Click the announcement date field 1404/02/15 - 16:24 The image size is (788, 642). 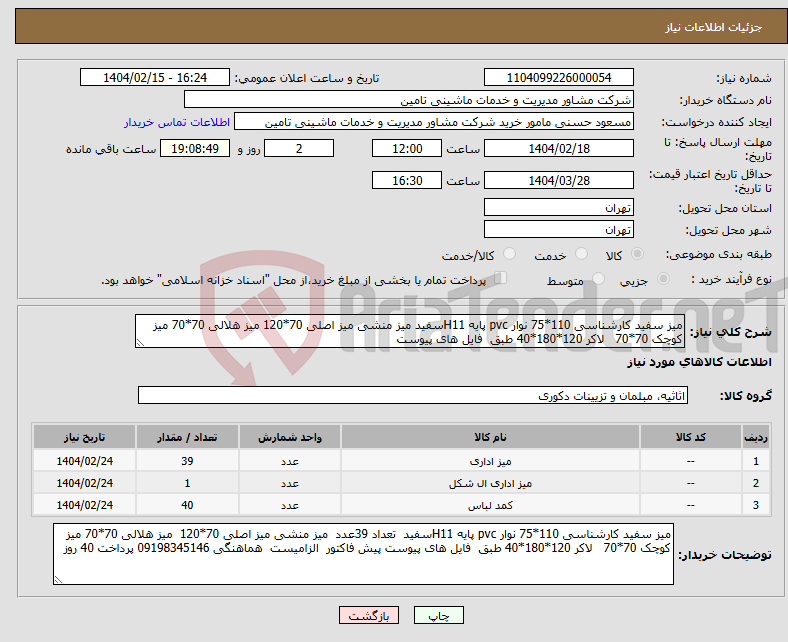[155, 77]
